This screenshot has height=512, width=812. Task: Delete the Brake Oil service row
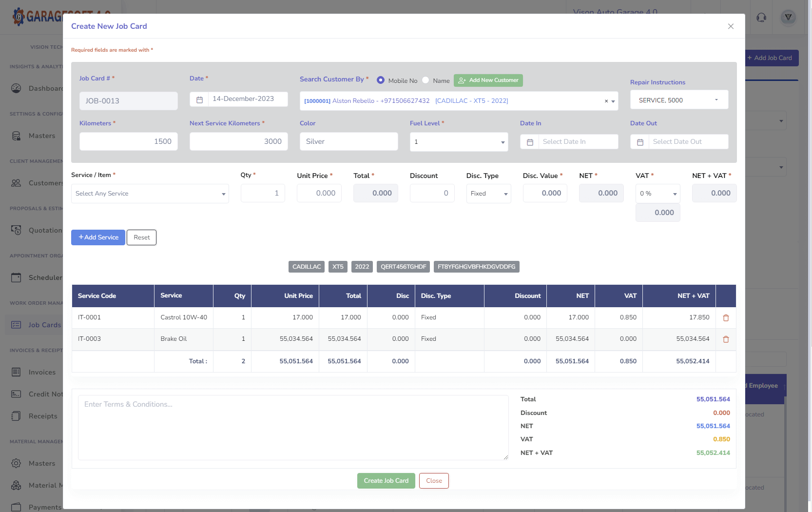click(x=726, y=339)
